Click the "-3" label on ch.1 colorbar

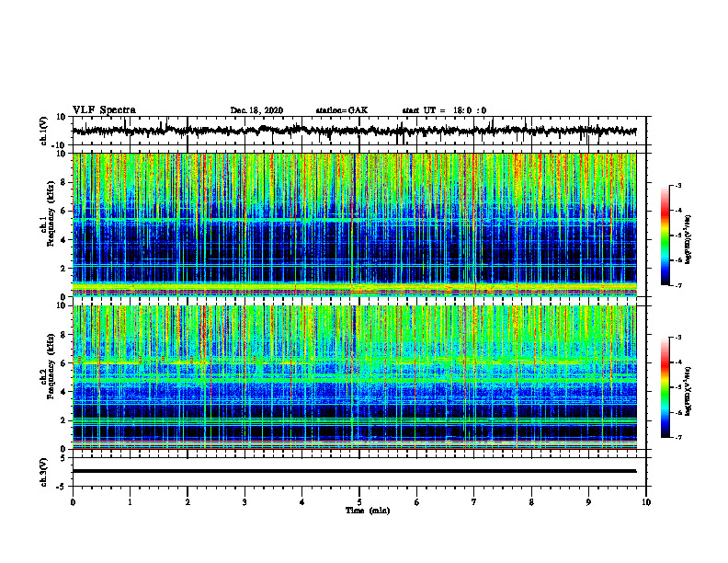point(678,185)
